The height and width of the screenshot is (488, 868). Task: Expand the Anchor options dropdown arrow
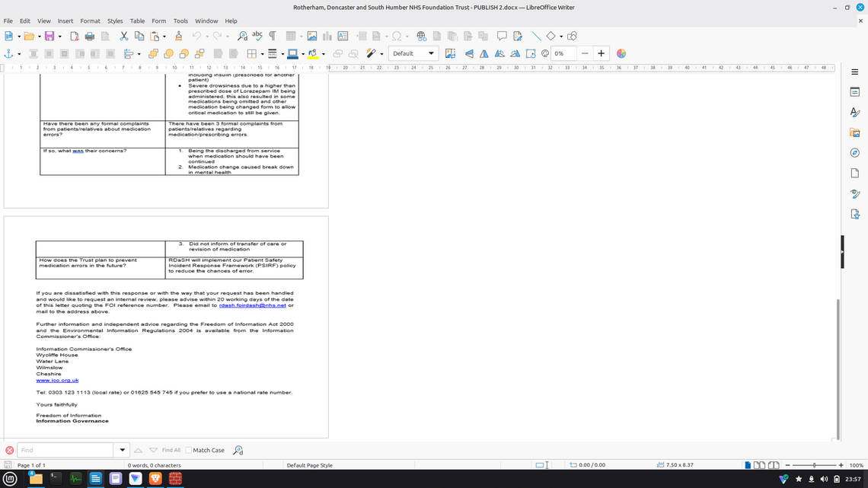tap(19, 54)
